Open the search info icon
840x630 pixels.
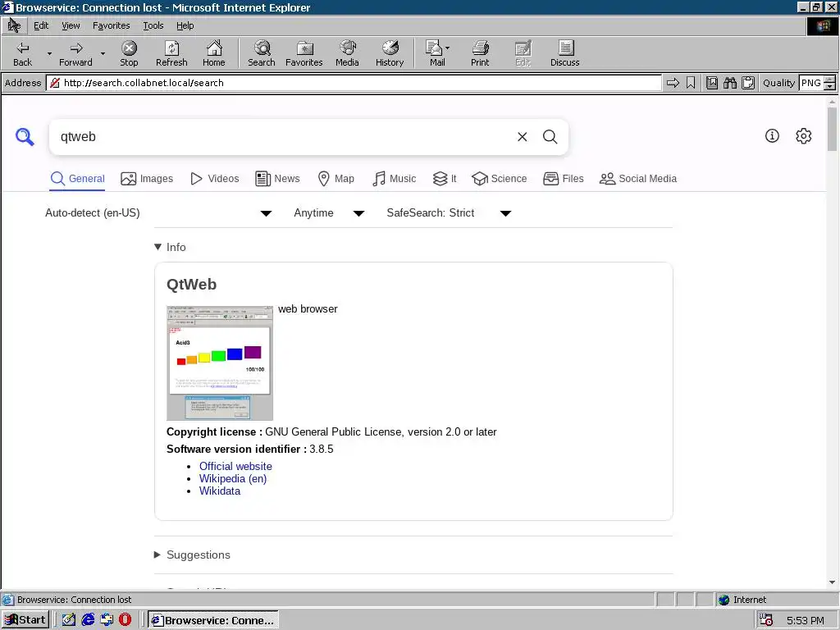coord(772,136)
